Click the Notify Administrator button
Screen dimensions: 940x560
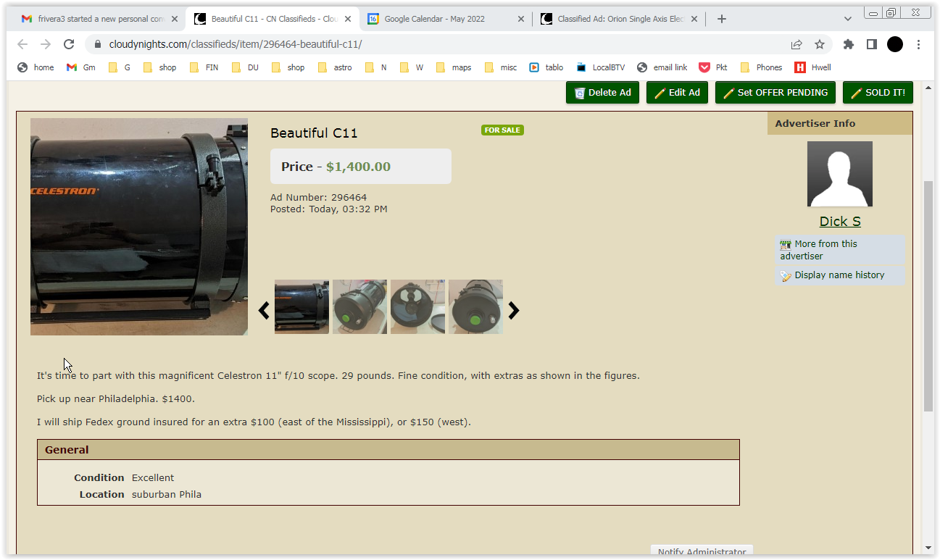click(x=702, y=551)
